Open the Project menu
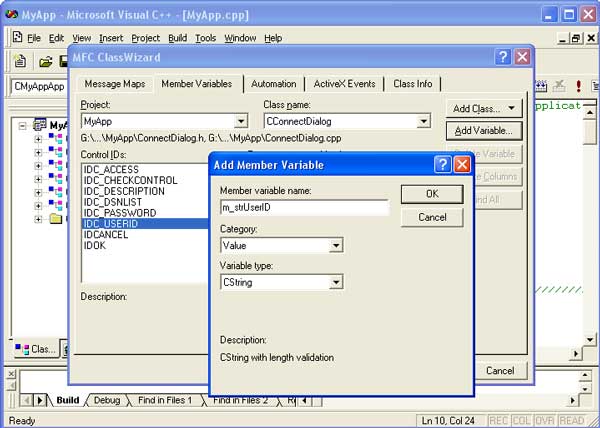 145,38
